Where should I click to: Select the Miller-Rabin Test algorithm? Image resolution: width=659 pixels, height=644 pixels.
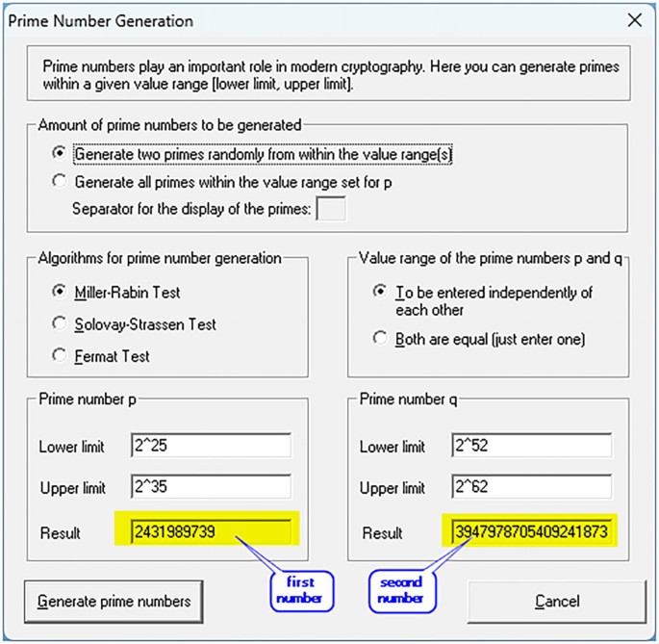(61, 292)
